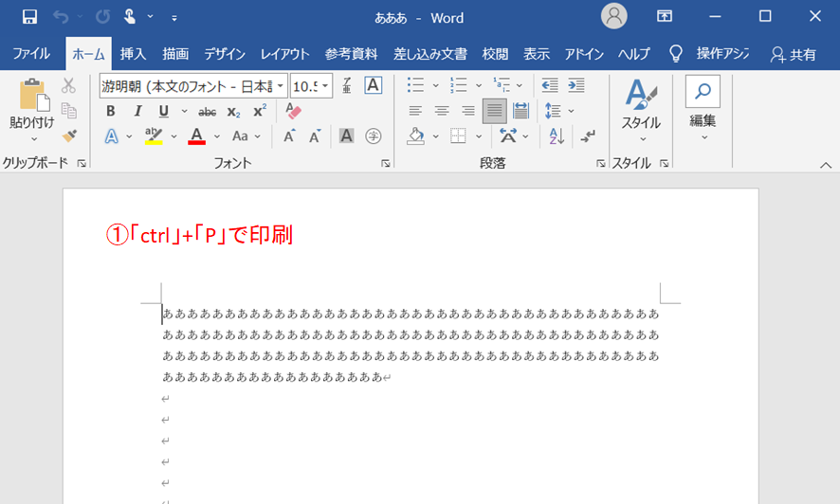Toggle Bold formatting
This screenshot has width=840, height=504.
(110, 111)
